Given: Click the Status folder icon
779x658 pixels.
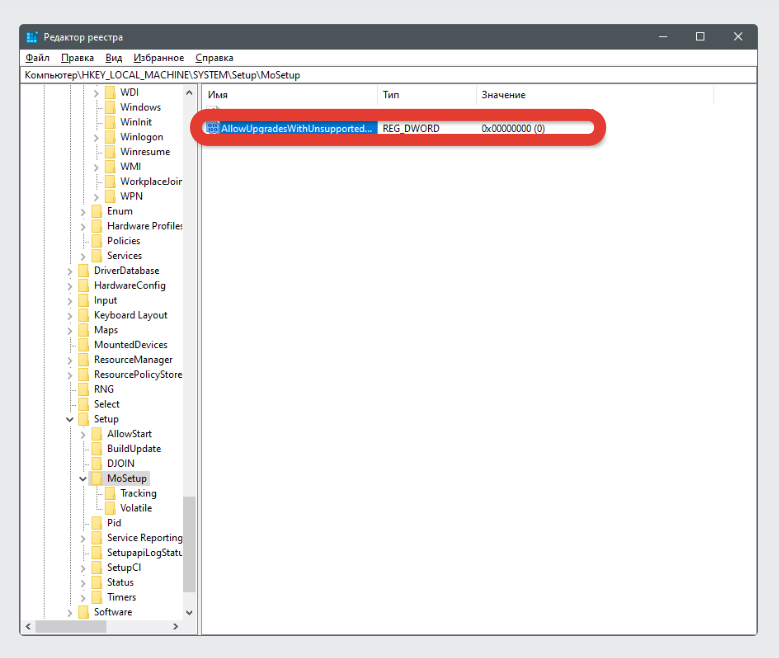Looking at the screenshot, I should coord(97,582).
